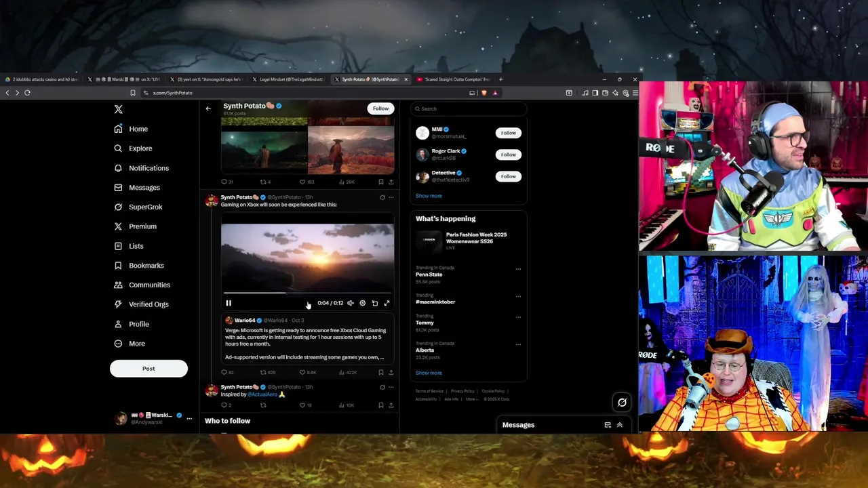Click the @ActualAero mention link

[x=262, y=394]
